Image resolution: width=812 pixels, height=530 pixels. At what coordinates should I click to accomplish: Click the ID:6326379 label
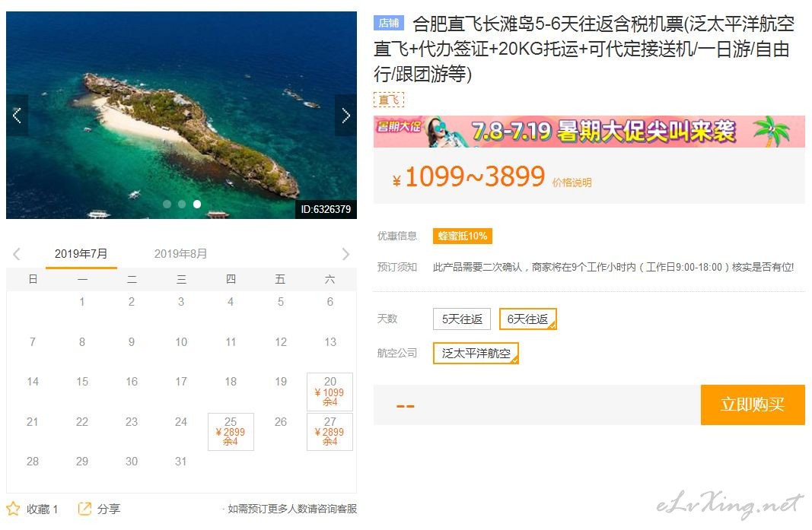point(326,210)
